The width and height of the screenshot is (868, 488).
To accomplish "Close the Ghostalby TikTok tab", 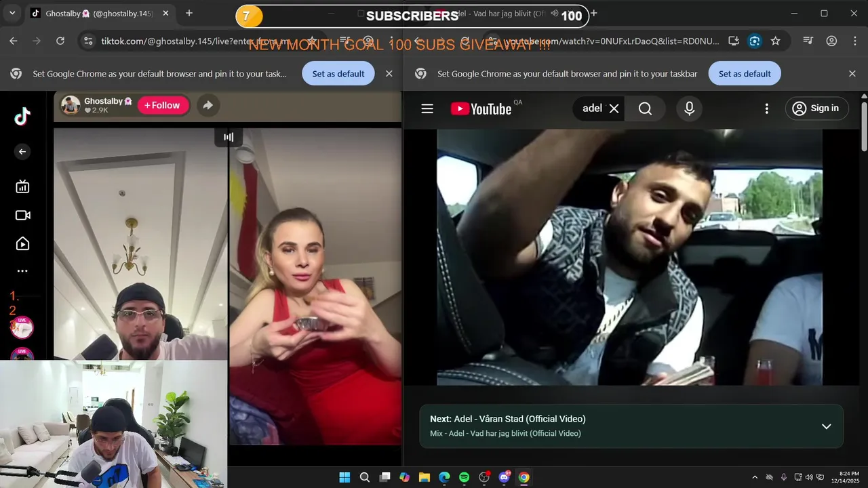I will (165, 14).
